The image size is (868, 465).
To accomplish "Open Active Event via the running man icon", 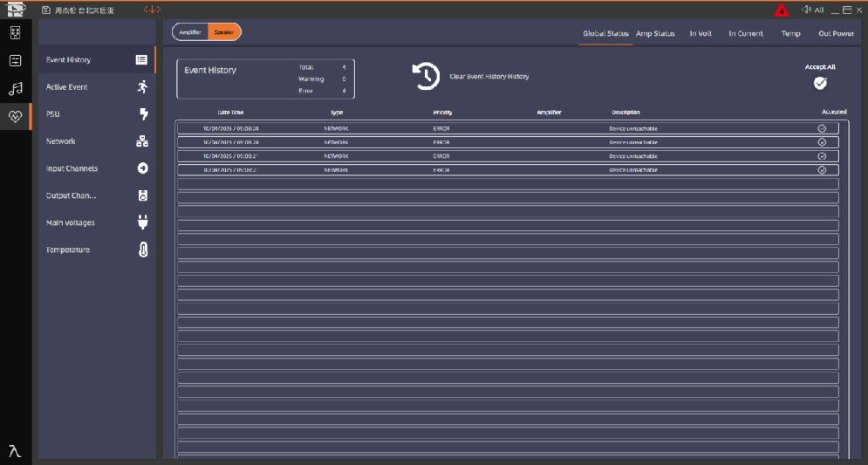I will (143, 86).
